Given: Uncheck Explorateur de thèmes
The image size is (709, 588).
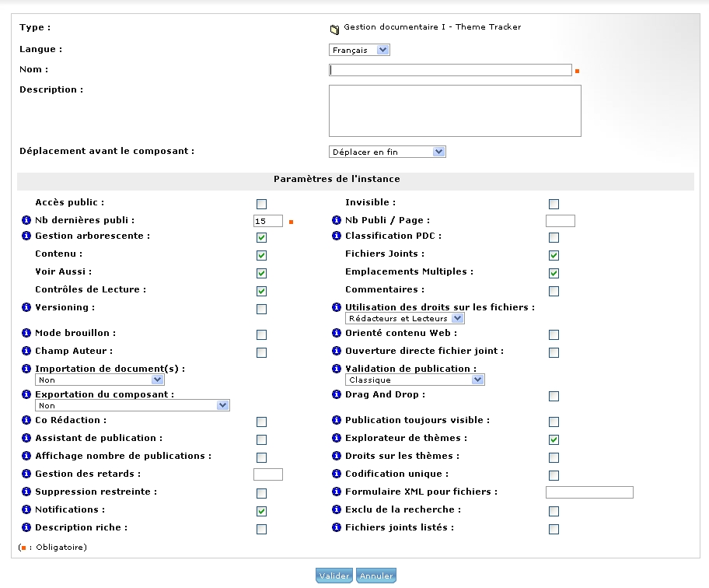Looking at the screenshot, I should (x=554, y=439).
